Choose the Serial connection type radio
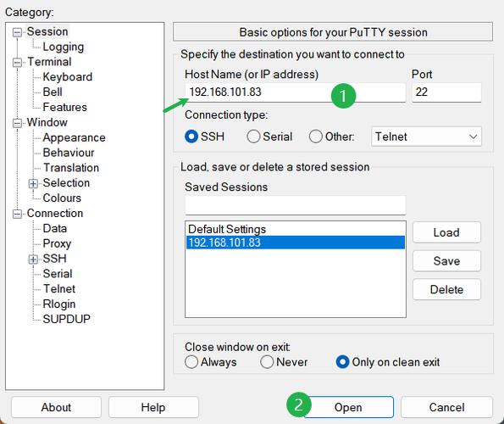The height and width of the screenshot is (424, 504). click(253, 137)
